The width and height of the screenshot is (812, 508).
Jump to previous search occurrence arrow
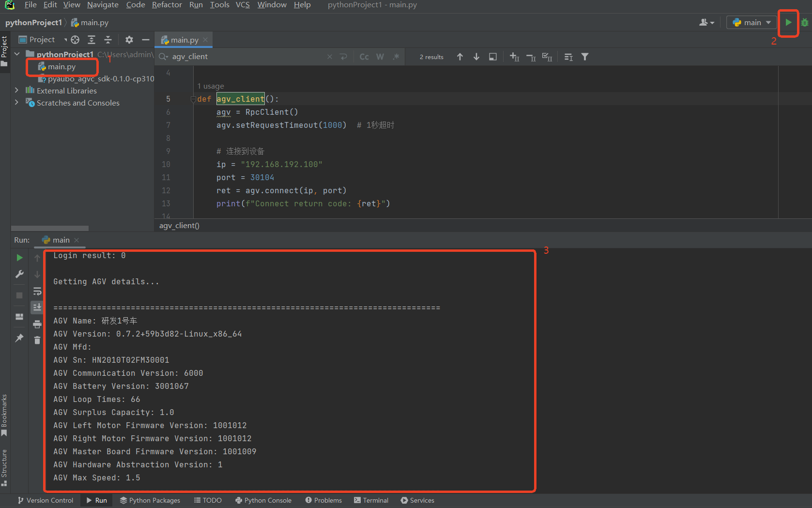pyautogui.click(x=460, y=57)
